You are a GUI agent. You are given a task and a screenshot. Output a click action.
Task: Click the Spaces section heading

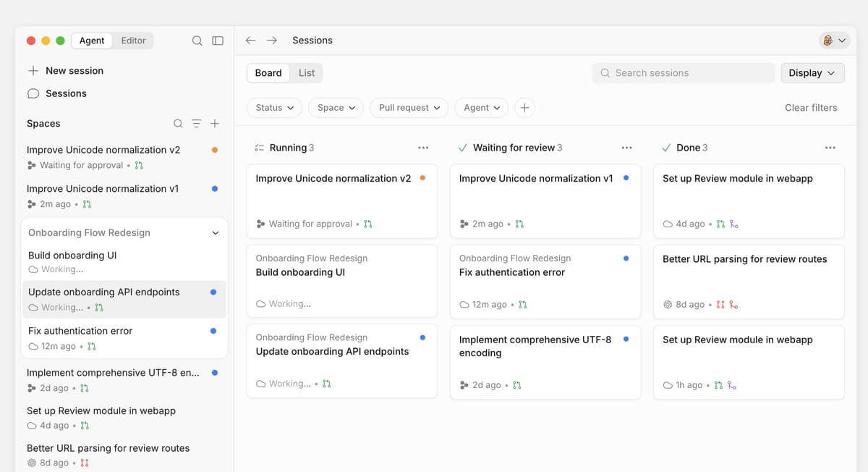(43, 124)
